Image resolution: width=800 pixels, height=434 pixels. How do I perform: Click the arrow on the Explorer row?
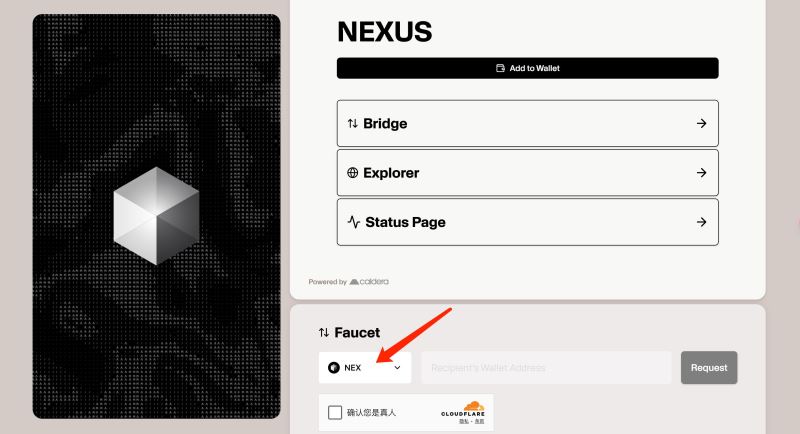(702, 173)
